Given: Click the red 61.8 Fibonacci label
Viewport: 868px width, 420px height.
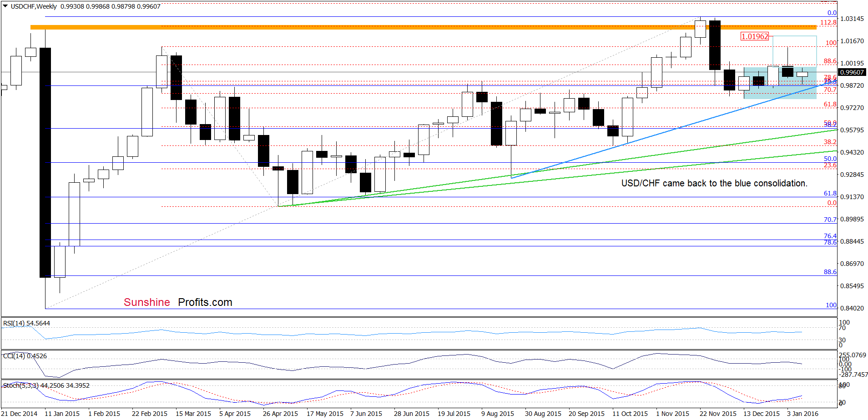Looking at the screenshot, I should tap(830, 104).
